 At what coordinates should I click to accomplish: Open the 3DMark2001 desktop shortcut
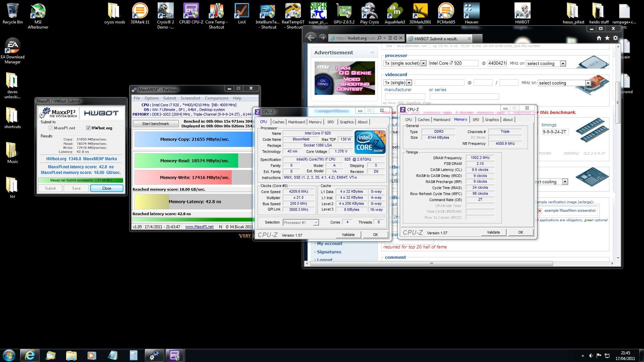(x=420, y=13)
